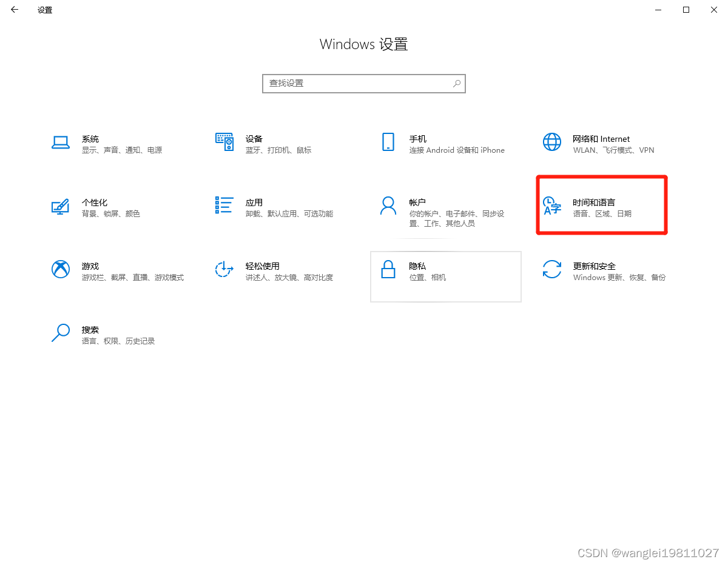Click the text 蓝牙、打印机、鼠标

click(x=278, y=150)
